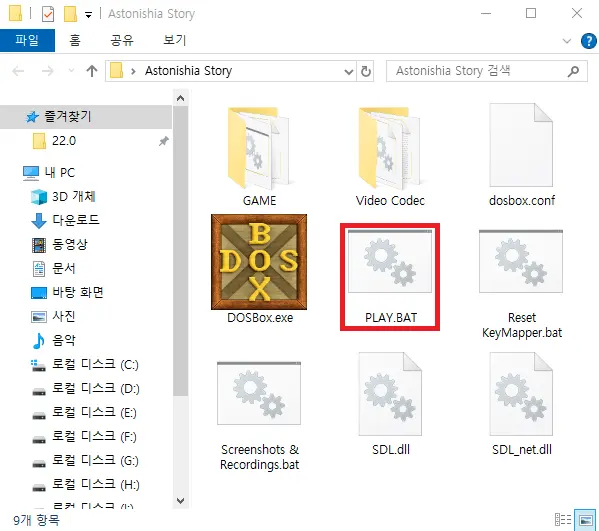
Task: Open Quick Access toolbar customize dropdown
Action: tap(88, 15)
